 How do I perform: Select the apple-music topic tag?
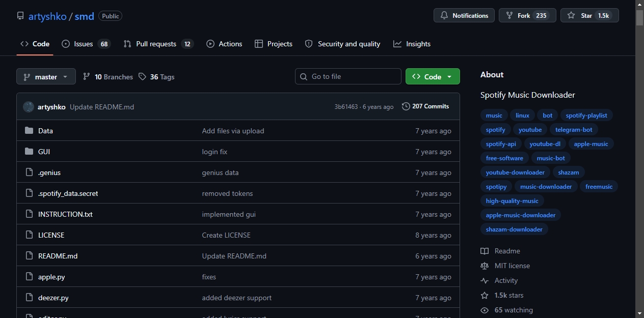coord(591,144)
